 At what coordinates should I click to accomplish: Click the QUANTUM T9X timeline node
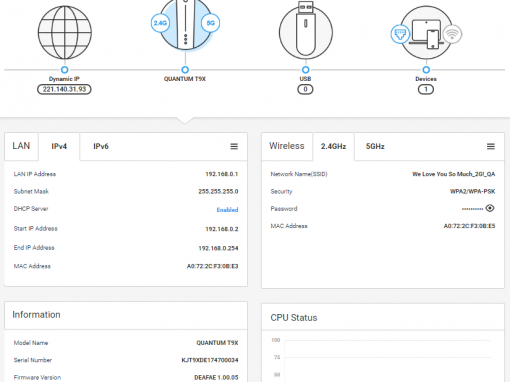pos(185,70)
